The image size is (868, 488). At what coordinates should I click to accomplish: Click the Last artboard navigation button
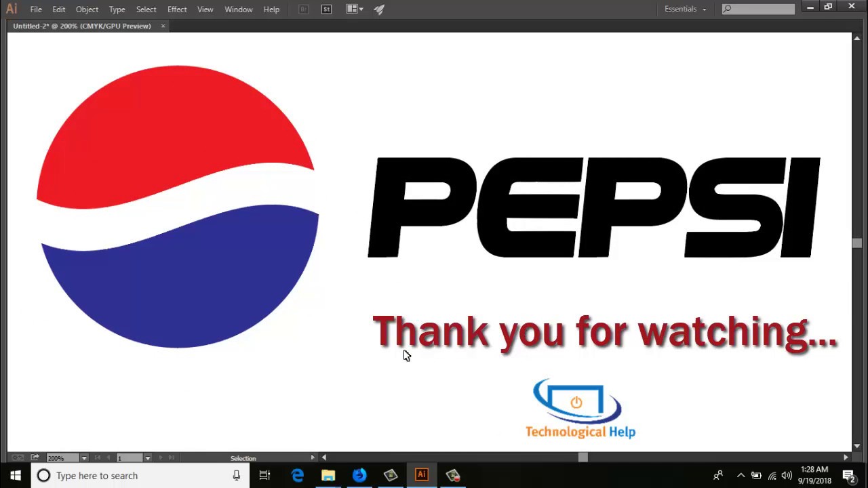(x=171, y=458)
